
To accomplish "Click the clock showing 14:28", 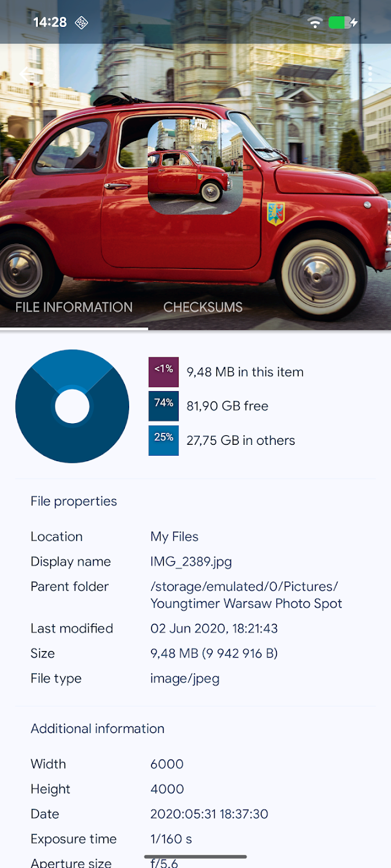I will pos(51,22).
